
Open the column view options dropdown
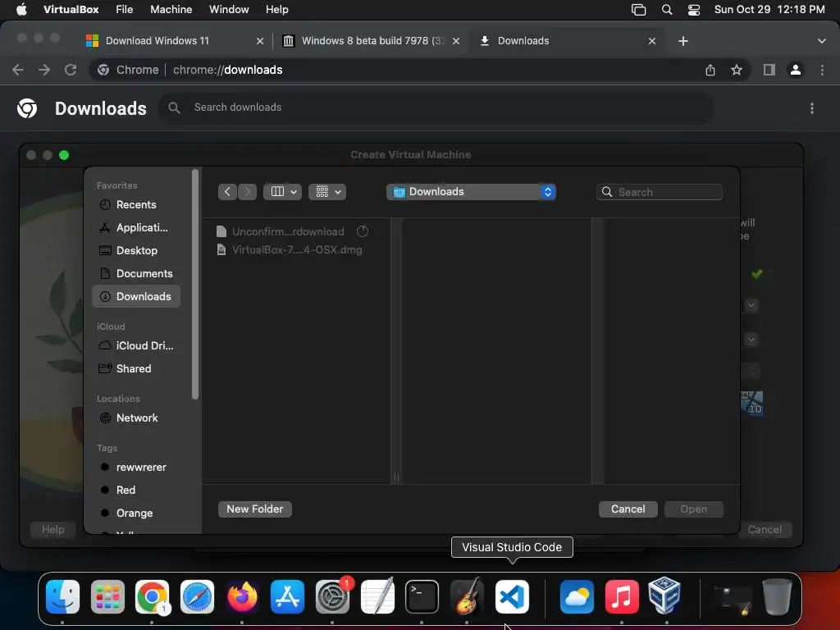click(283, 192)
